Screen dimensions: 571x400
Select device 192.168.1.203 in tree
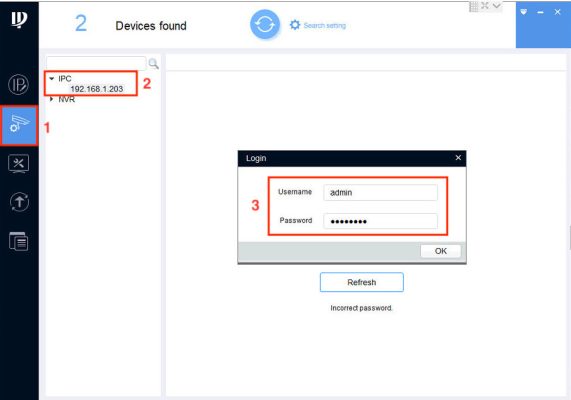tap(97, 89)
